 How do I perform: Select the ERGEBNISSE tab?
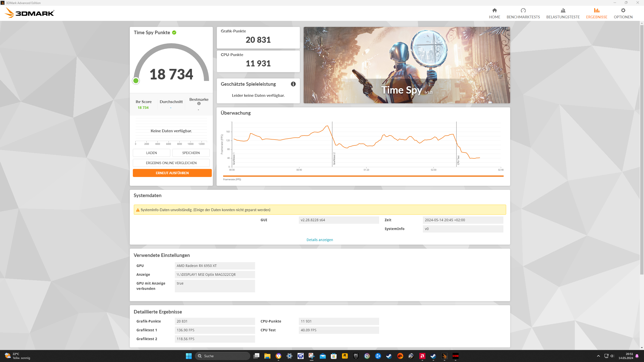(x=597, y=13)
